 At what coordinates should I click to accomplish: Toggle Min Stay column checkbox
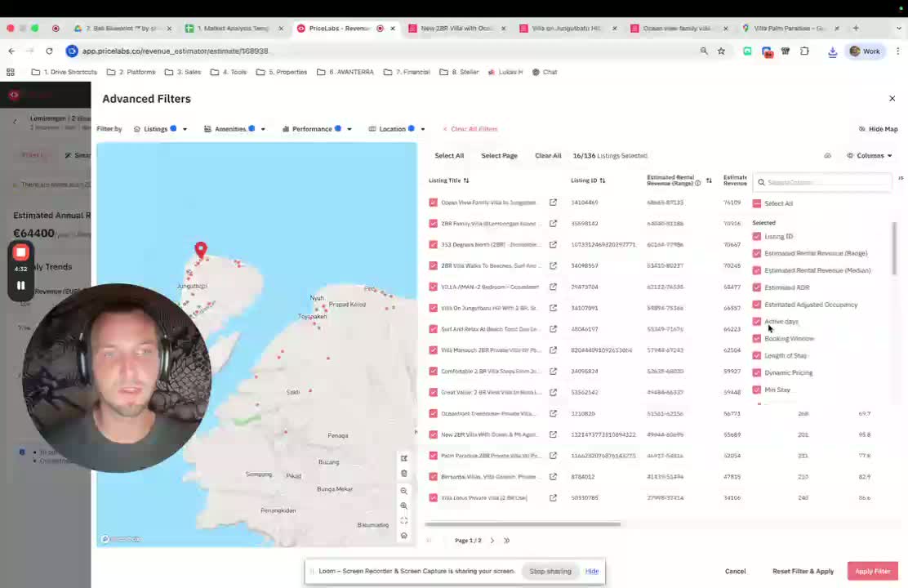point(756,390)
